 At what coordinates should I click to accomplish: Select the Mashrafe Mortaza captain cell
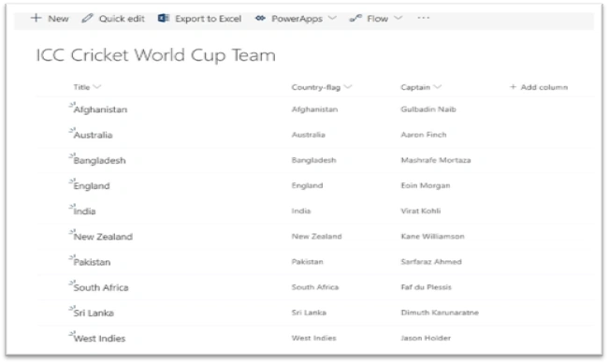coord(436,160)
